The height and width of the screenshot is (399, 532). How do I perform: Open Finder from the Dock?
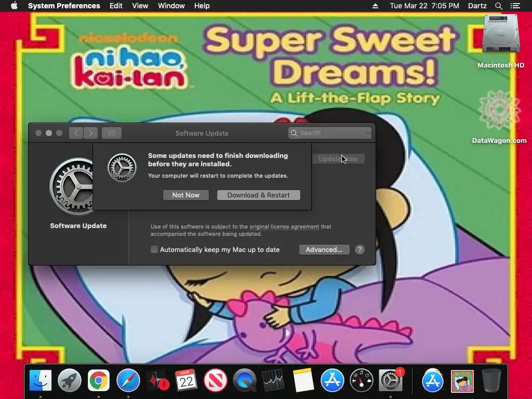pyautogui.click(x=41, y=380)
